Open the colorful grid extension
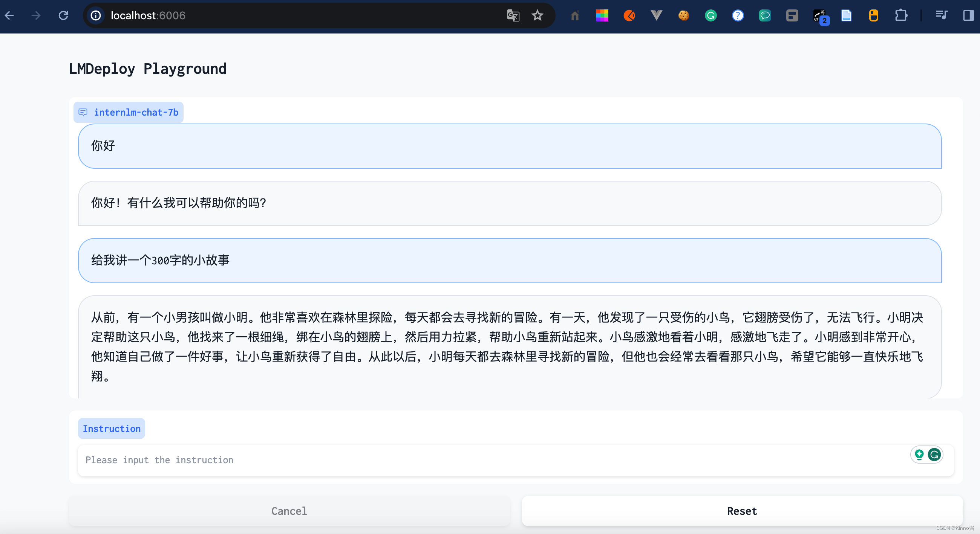Image resolution: width=980 pixels, height=534 pixels. pos(602,15)
